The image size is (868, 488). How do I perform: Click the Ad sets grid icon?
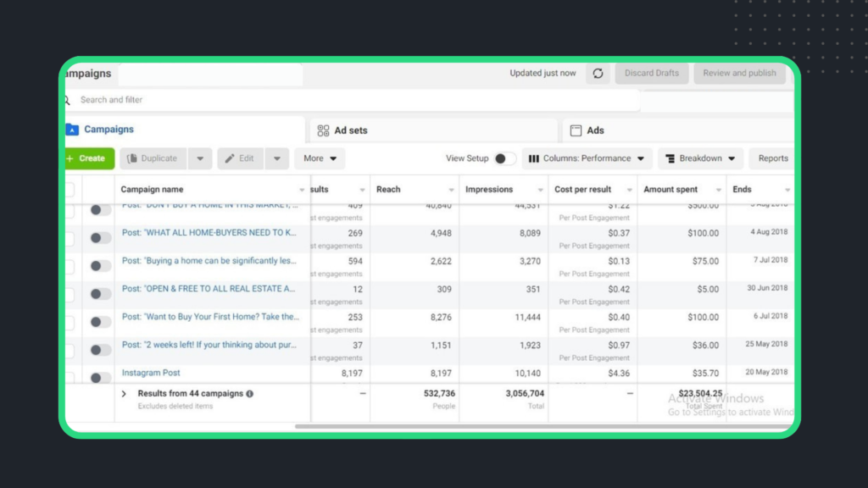tap(323, 130)
